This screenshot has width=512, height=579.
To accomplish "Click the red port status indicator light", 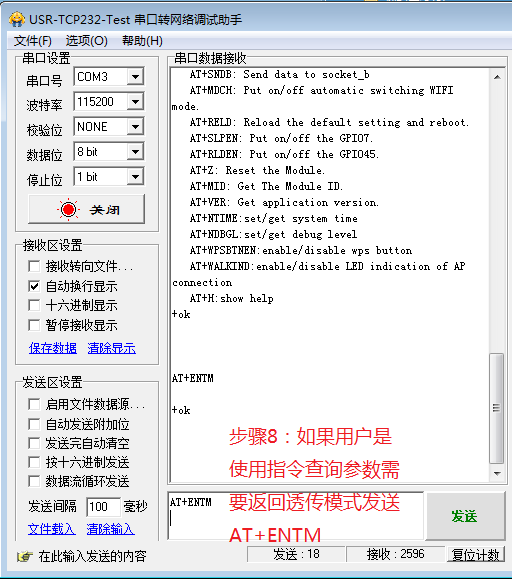I will coord(68,210).
